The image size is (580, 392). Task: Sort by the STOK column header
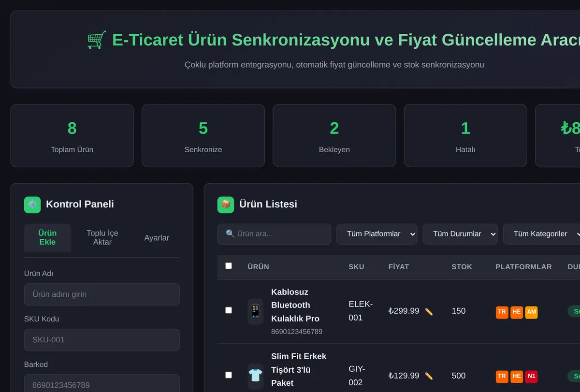point(462,267)
